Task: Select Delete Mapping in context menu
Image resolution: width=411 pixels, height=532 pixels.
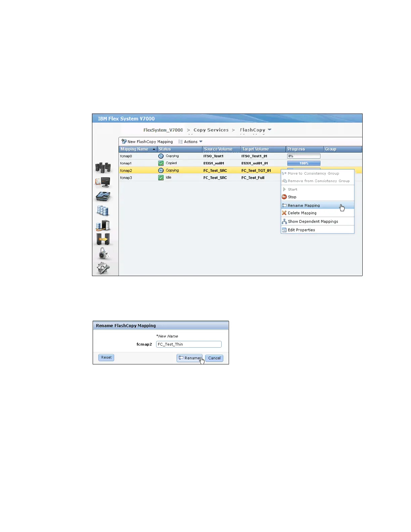Action: 318,213
